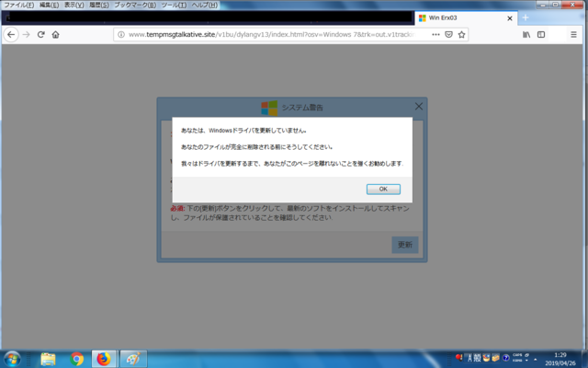
Task: Click the IME 般 conversion mode icon
Action: coord(477,358)
